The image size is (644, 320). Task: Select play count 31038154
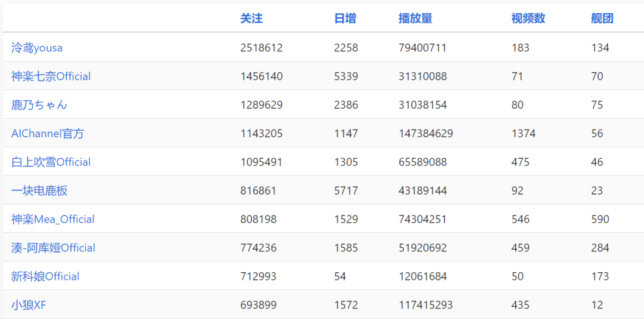(x=423, y=105)
